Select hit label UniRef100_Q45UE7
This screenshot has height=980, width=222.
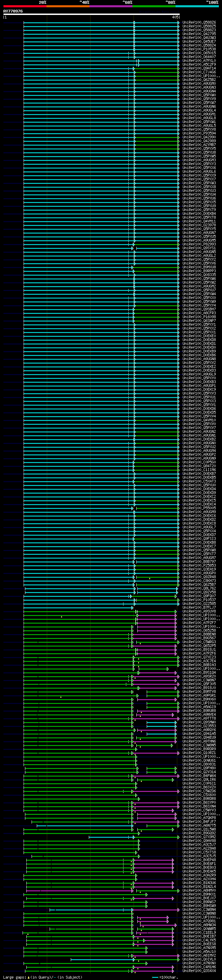(x=199, y=41)
